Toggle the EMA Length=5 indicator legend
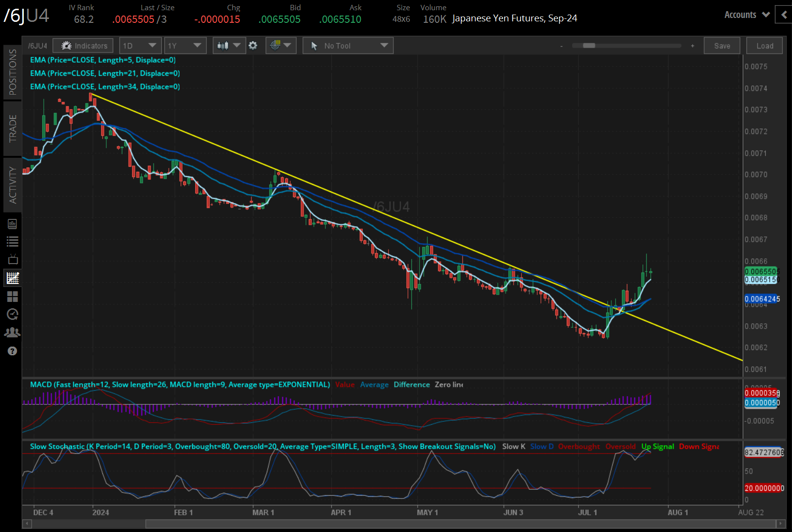This screenshot has height=532, width=792. (x=103, y=60)
